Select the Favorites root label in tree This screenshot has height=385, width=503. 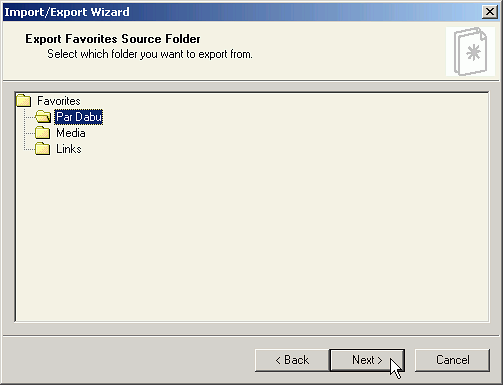pyautogui.click(x=59, y=101)
